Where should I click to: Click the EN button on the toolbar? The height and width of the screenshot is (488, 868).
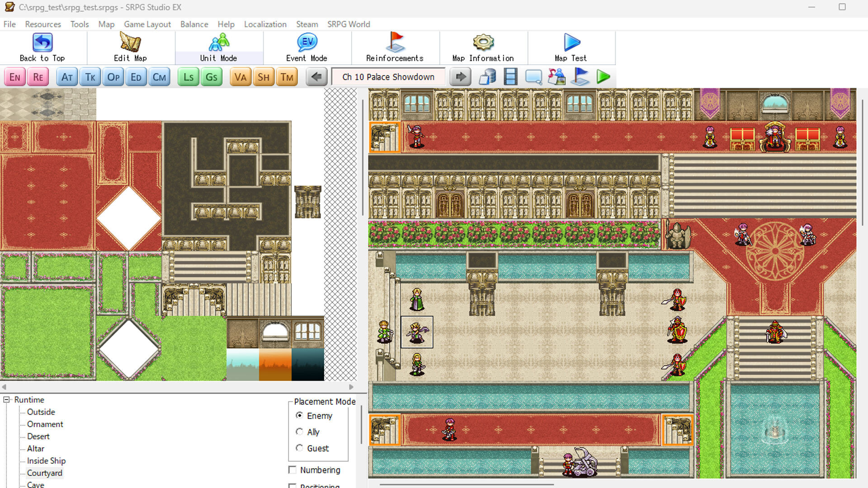14,76
